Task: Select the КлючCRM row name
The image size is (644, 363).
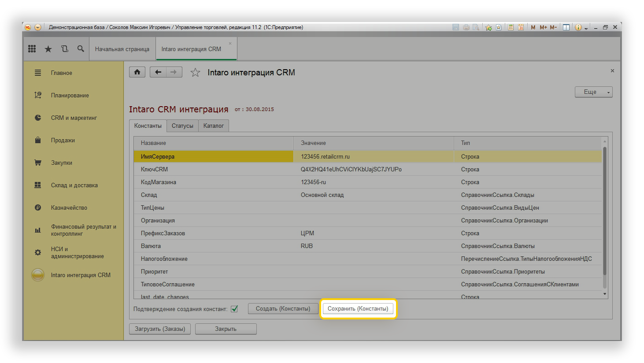Action: pos(154,169)
